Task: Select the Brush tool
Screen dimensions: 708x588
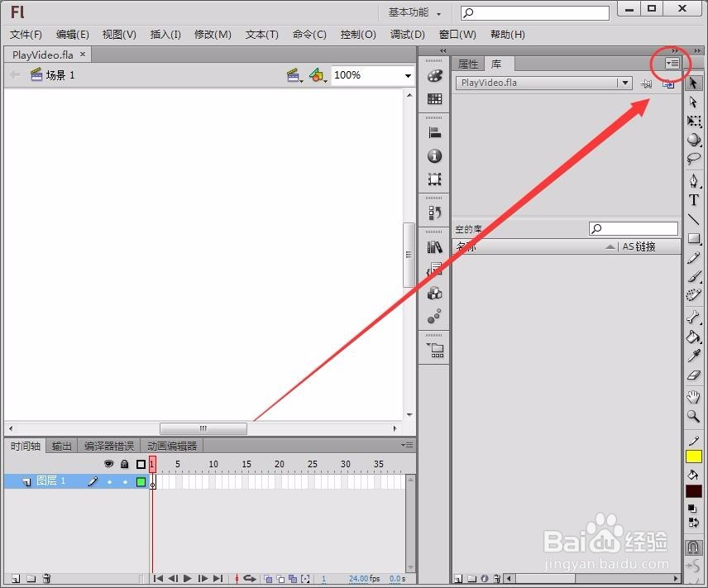Action: tap(694, 276)
